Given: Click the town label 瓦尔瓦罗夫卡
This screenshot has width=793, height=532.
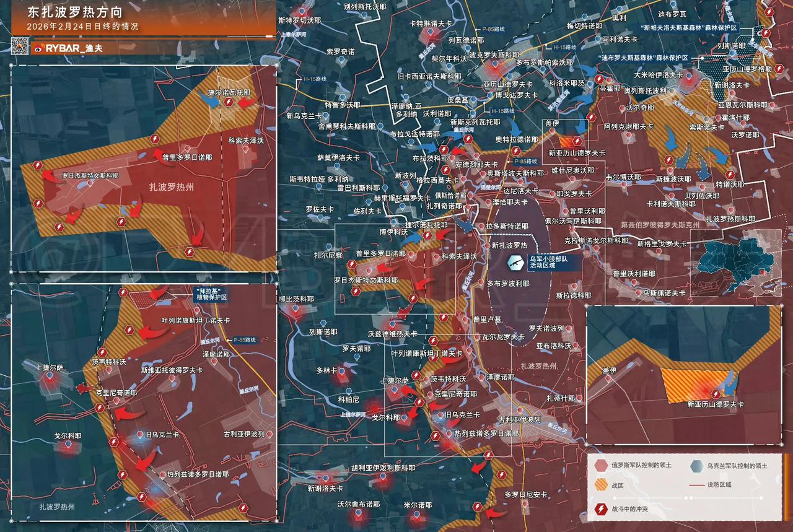Looking at the screenshot, I should (504, 338).
